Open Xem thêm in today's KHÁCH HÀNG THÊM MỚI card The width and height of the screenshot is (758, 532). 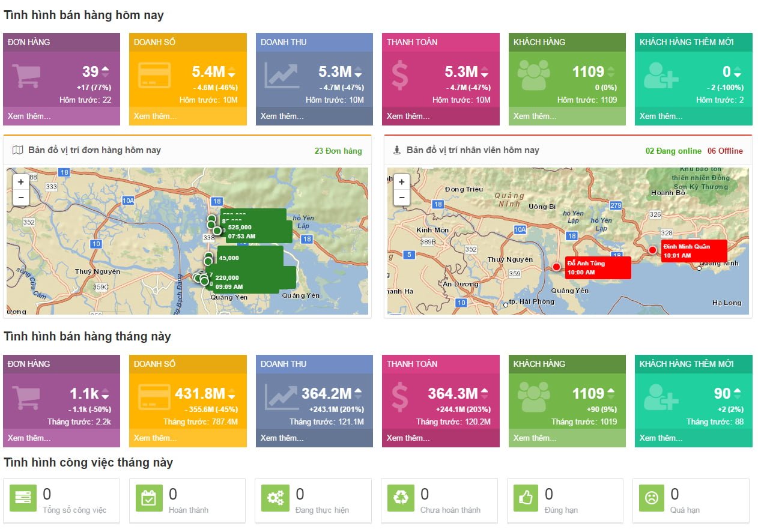(661, 116)
